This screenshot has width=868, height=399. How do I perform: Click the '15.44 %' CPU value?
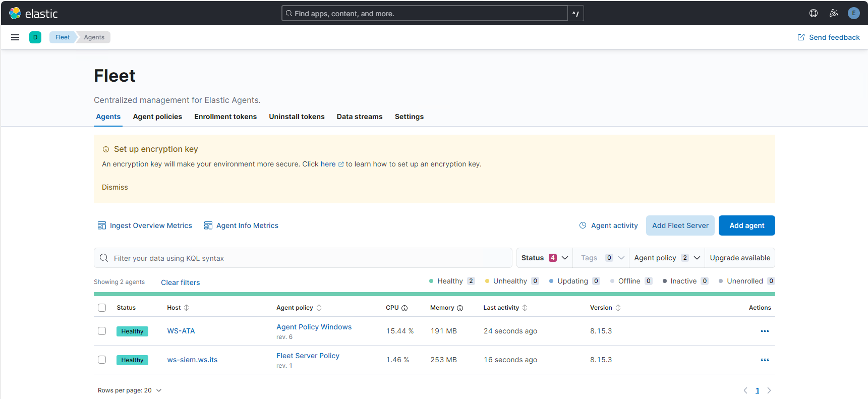click(400, 331)
